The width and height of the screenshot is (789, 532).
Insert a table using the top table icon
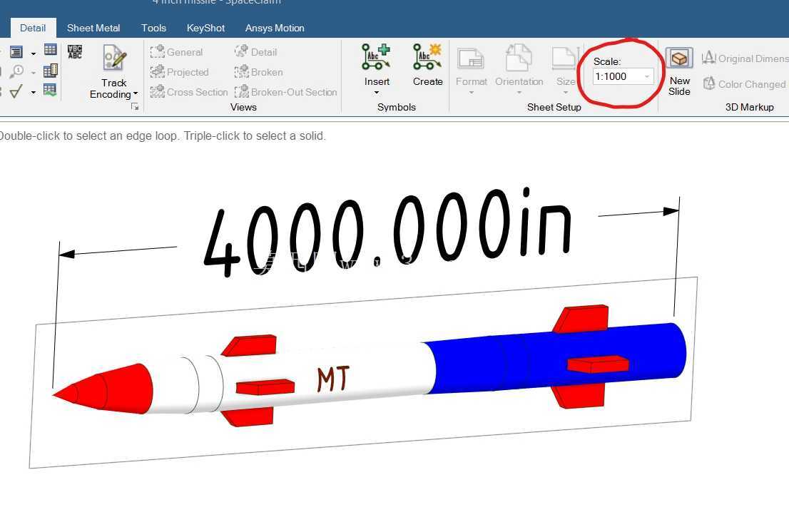click(51, 49)
